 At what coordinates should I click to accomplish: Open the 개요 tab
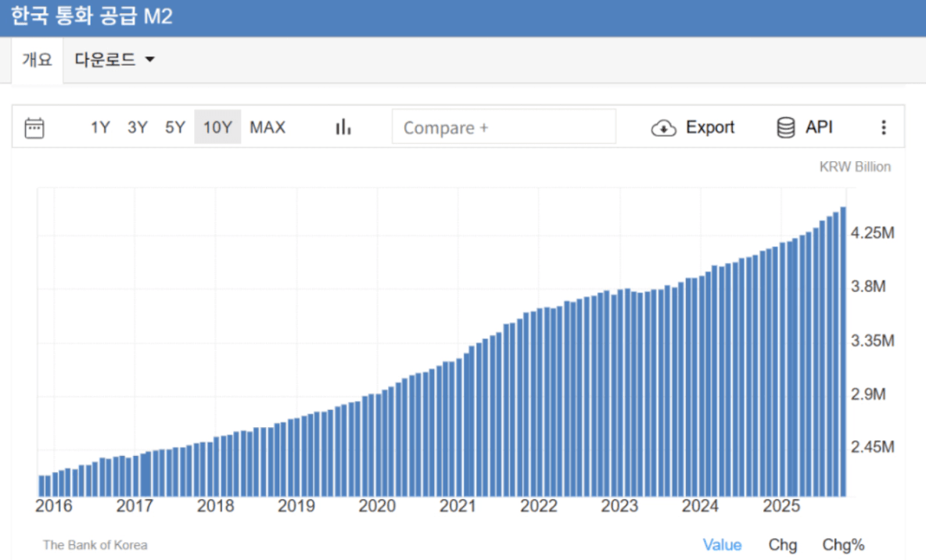37,60
